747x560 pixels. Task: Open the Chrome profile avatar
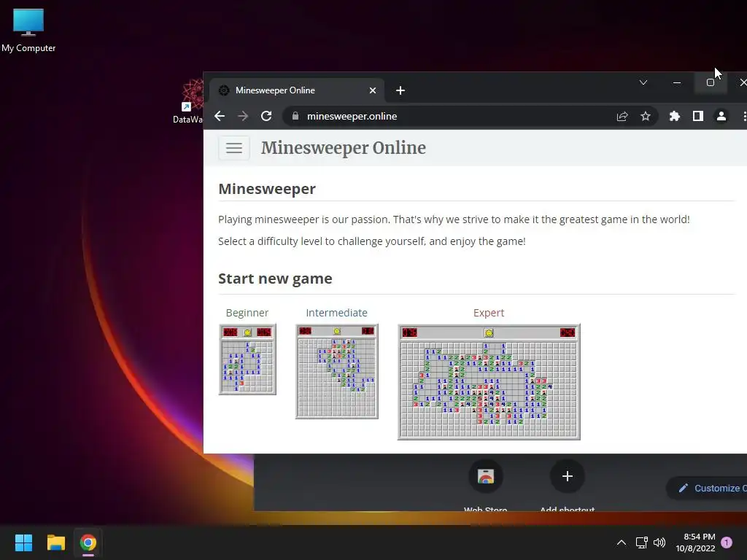pos(721,116)
